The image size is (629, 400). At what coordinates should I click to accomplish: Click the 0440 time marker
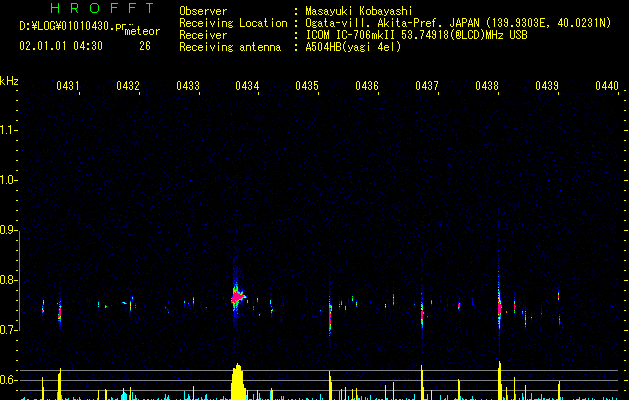607,86
